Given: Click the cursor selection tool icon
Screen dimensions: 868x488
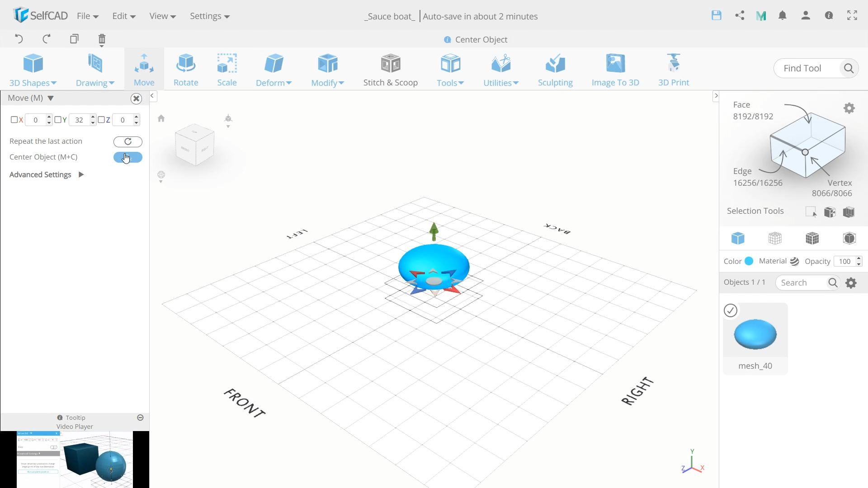Looking at the screenshot, I should [x=811, y=212].
